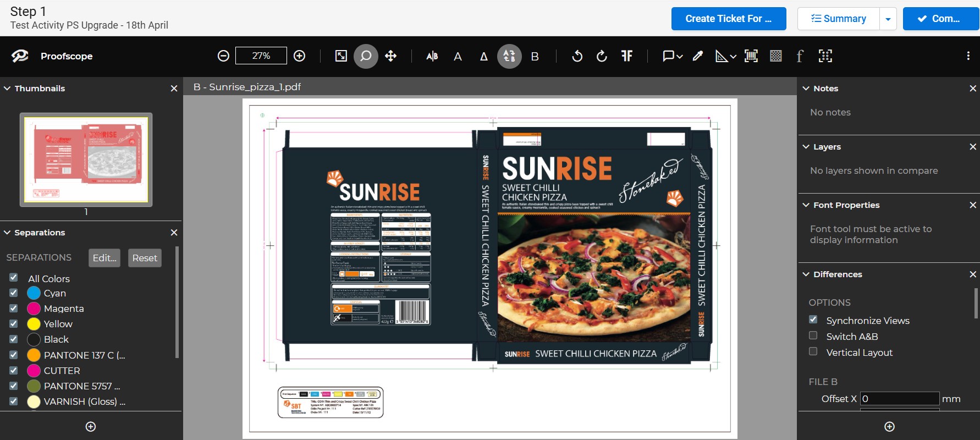
Task: Click Create Ticket For button
Action: click(729, 19)
